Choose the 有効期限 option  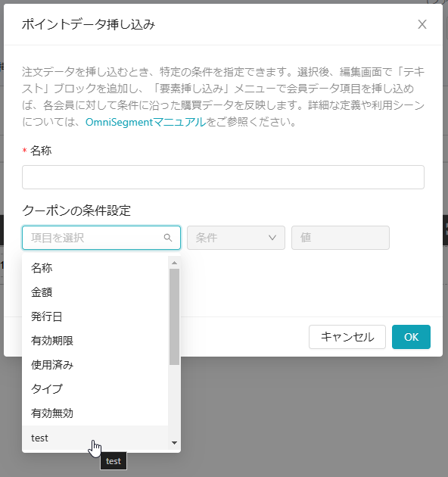pos(95,341)
